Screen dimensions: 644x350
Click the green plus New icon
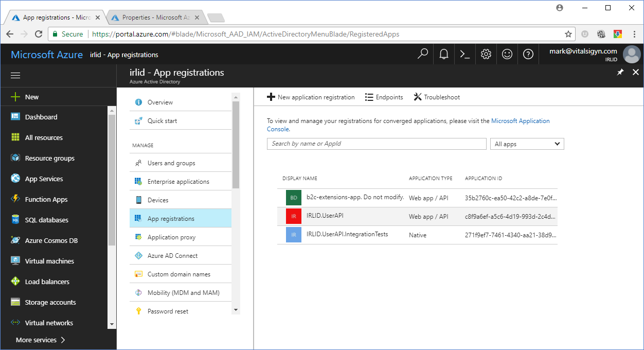15,97
